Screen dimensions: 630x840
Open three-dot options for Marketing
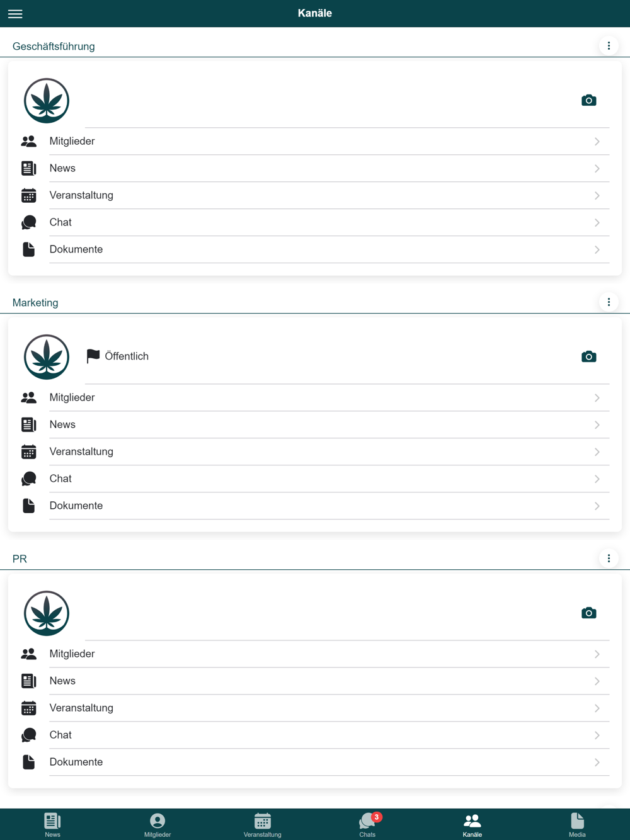click(609, 302)
